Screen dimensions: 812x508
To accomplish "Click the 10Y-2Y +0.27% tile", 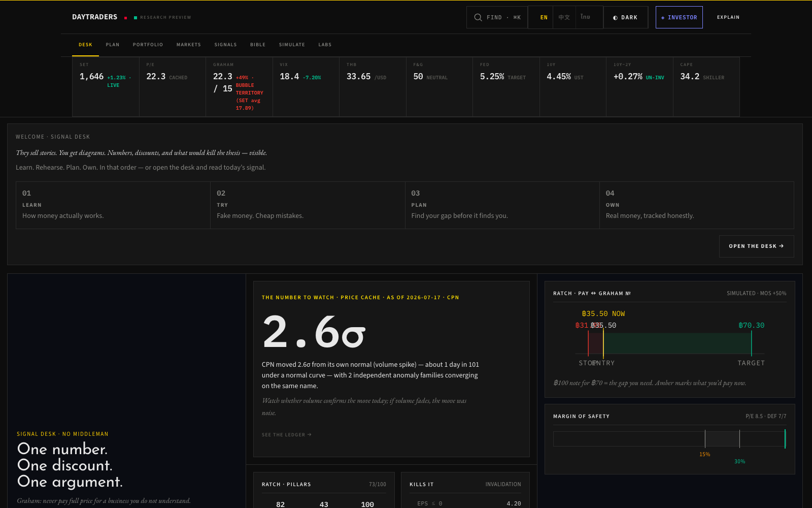I will click(x=639, y=87).
